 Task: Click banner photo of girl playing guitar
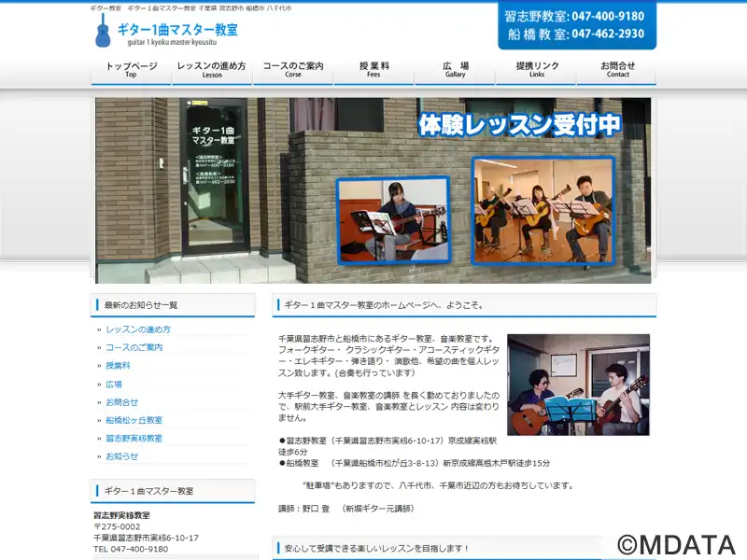click(393, 221)
